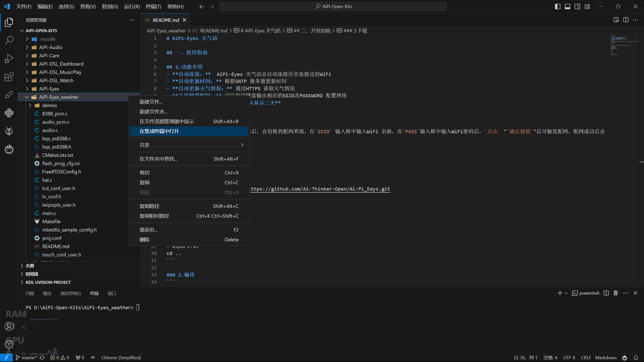Kill the terminal with trash icon
The width and height of the screenshot is (644, 362).
(x=616, y=293)
